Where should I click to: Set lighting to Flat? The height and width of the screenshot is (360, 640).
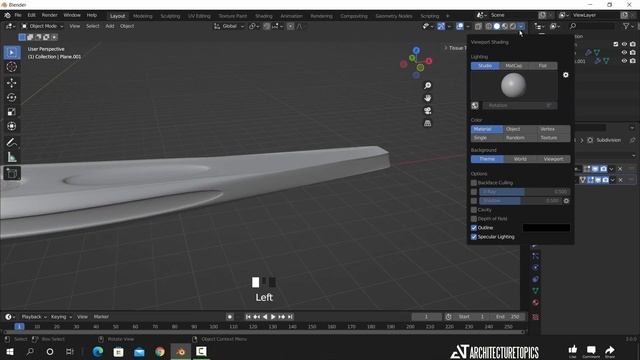(x=542, y=66)
